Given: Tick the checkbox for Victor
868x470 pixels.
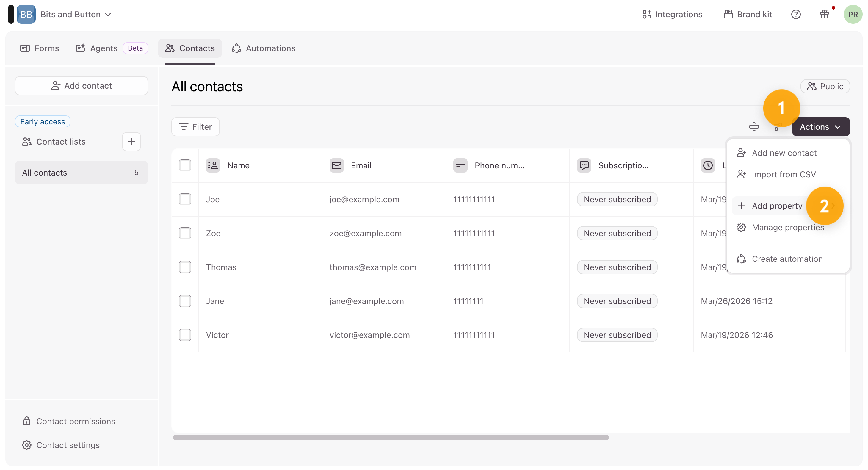Looking at the screenshot, I should coord(185,335).
